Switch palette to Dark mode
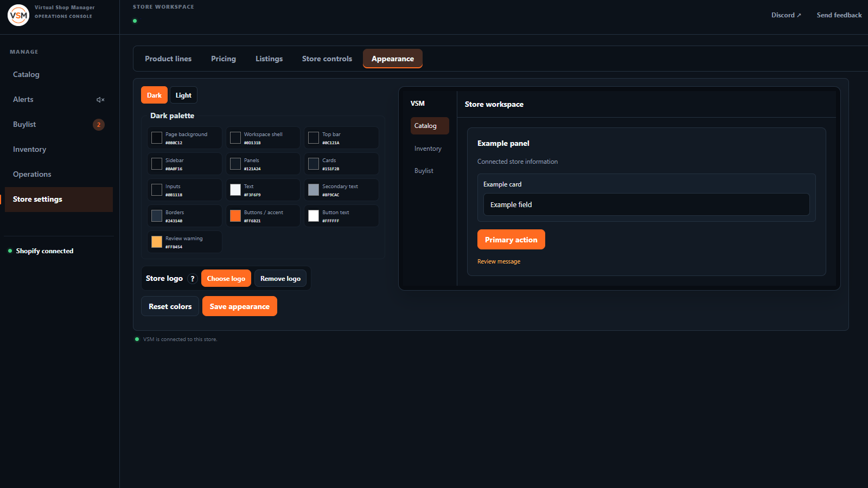 tap(154, 95)
